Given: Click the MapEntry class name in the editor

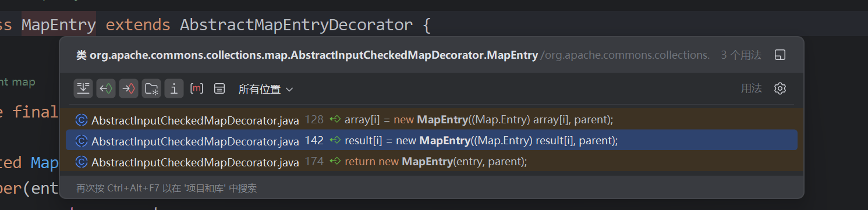Looking at the screenshot, I should click(59, 25).
